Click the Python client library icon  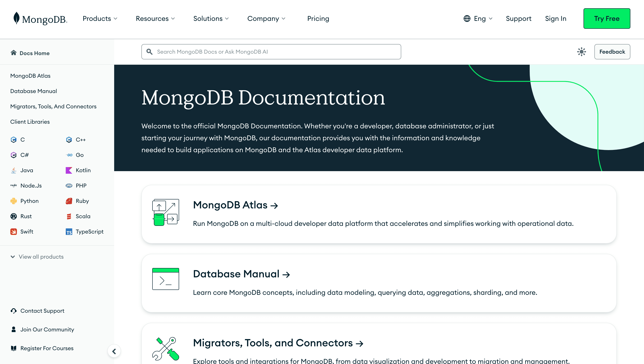(x=14, y=200)
